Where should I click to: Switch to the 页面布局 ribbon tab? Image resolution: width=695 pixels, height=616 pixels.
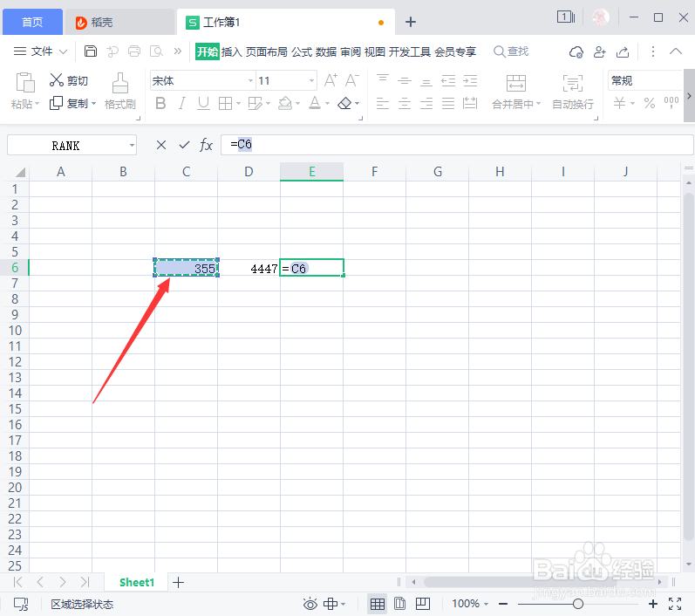tap(266, 51)
